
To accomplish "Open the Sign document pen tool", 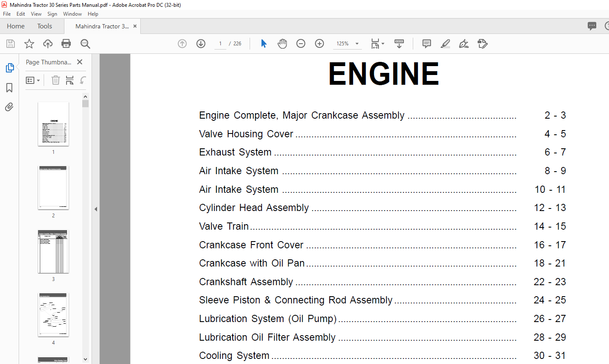I will tap(464, 44).
